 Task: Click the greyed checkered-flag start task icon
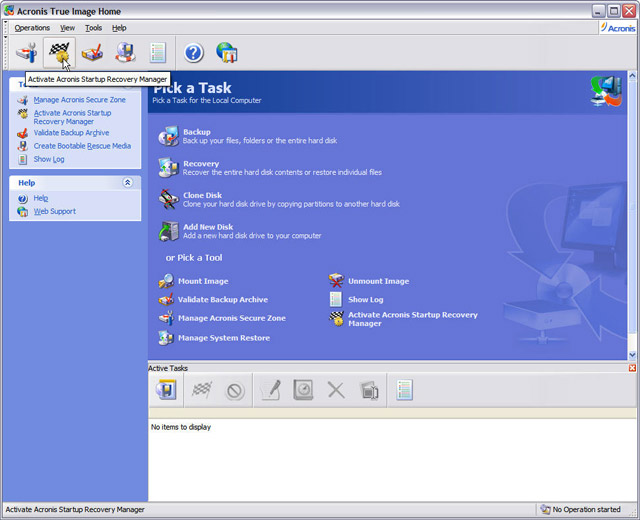pyautogui.click(x=202, y=390)
